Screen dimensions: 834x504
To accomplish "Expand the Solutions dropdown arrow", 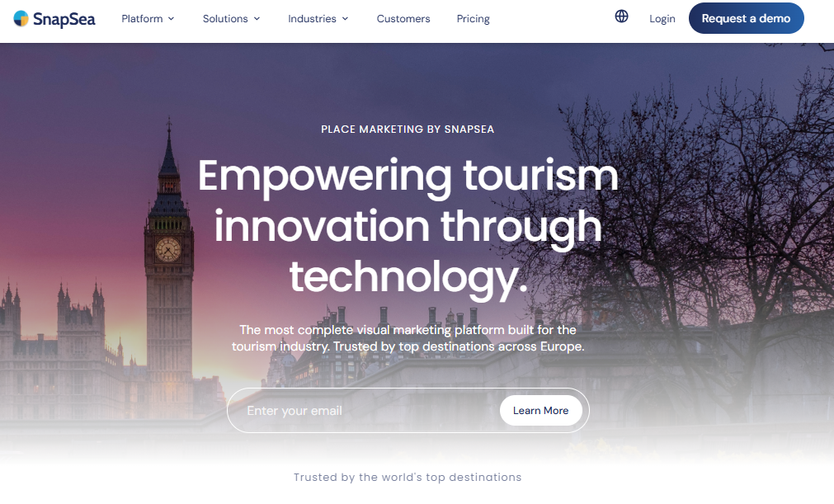I will (257, 19).
